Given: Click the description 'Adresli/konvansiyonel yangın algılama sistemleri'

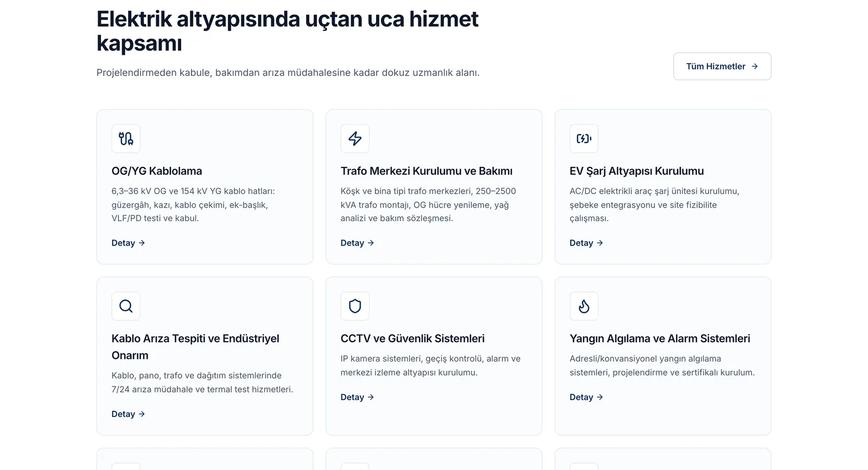Looking at the screenshot, I should point(662,366).
